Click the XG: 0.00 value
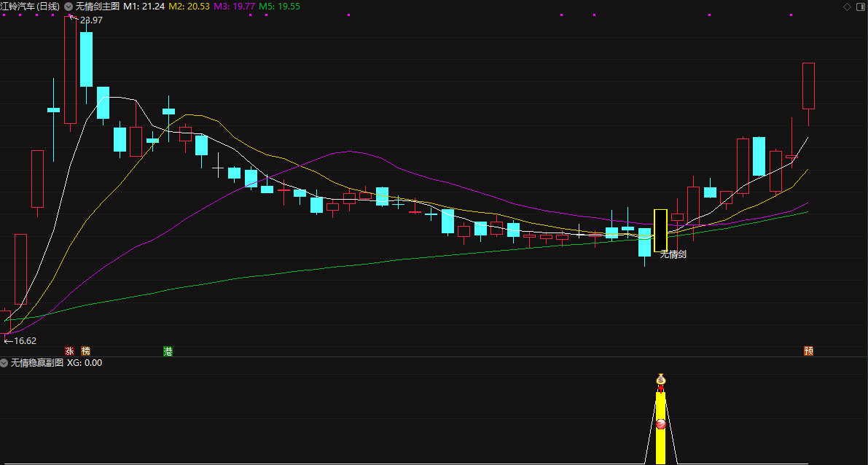868x465 pixels. [85, 363]
